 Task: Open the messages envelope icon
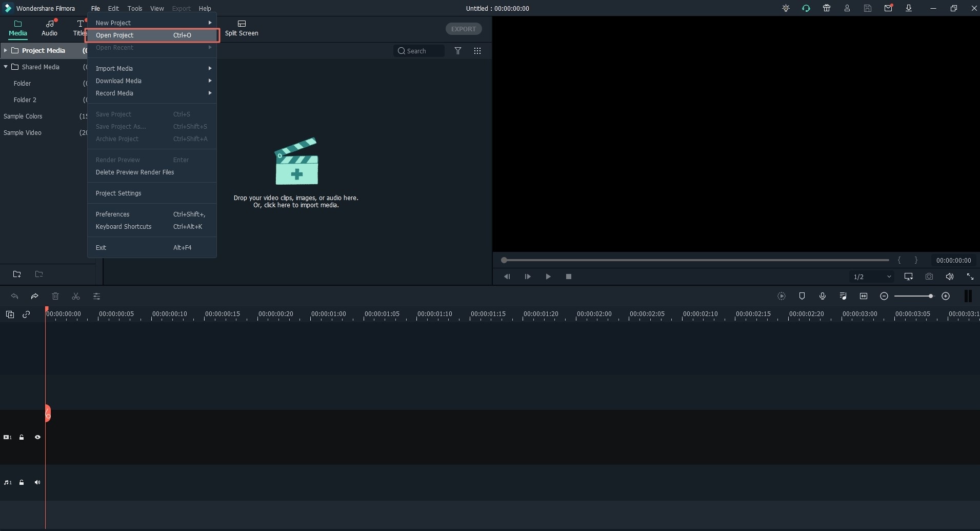pos(888,8)
